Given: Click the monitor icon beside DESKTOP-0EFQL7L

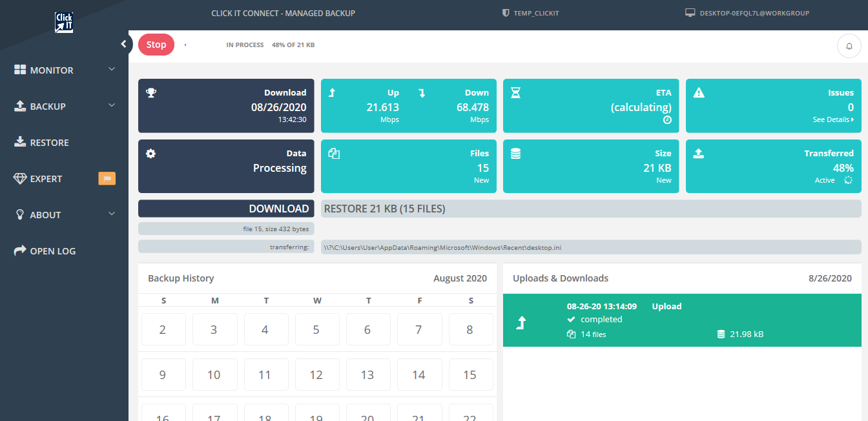Looking at the screenshot, I should click(690, 13).
